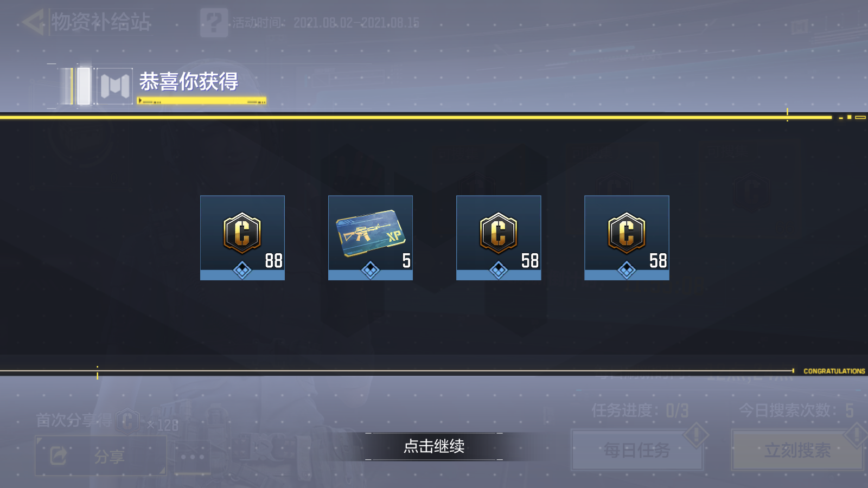The image size is (868, 488).
Task: Open the three-dots more options button
Action: click(193, 457)
